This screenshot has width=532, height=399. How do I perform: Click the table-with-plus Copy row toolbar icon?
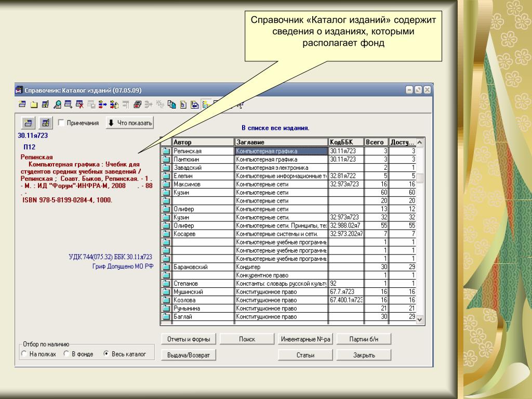68,104
